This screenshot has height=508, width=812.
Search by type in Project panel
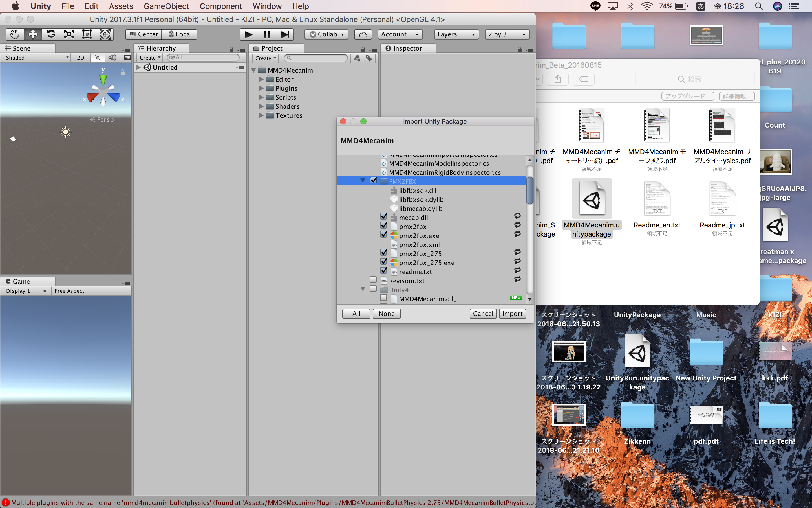click(357, 58)
